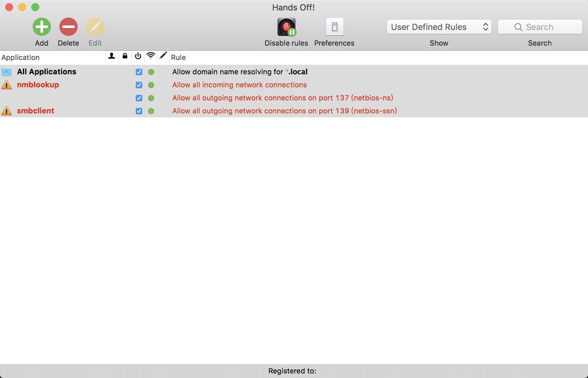
Task: Click the green Add rule icon
Action: point(42,27)
